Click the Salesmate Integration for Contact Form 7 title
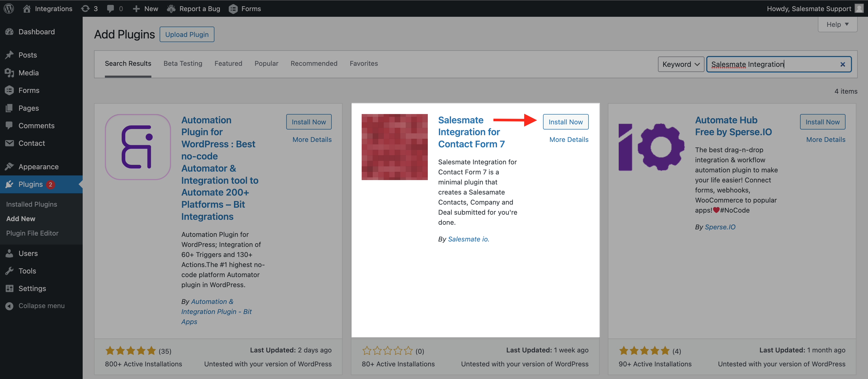Screen dimensions: 868x379 tap(471, 132)
